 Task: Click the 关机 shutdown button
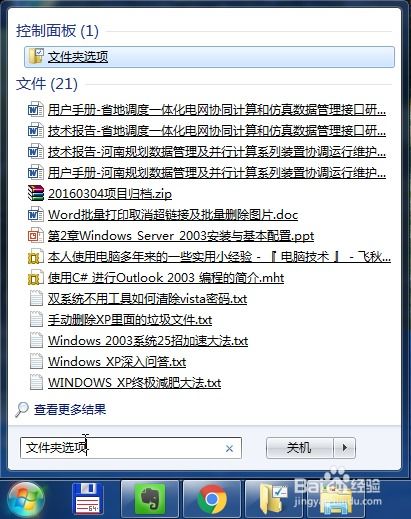coord(300,448)
